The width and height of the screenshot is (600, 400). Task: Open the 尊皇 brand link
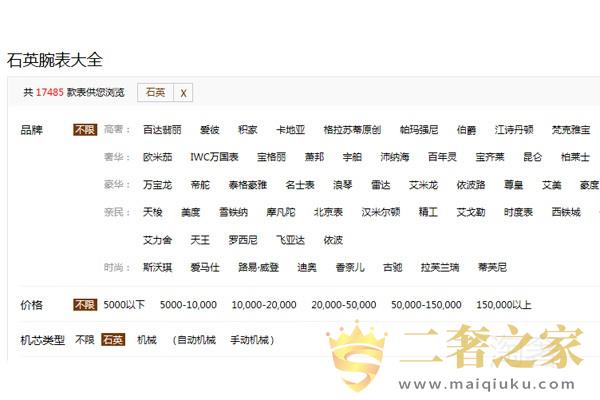(514, 185)
